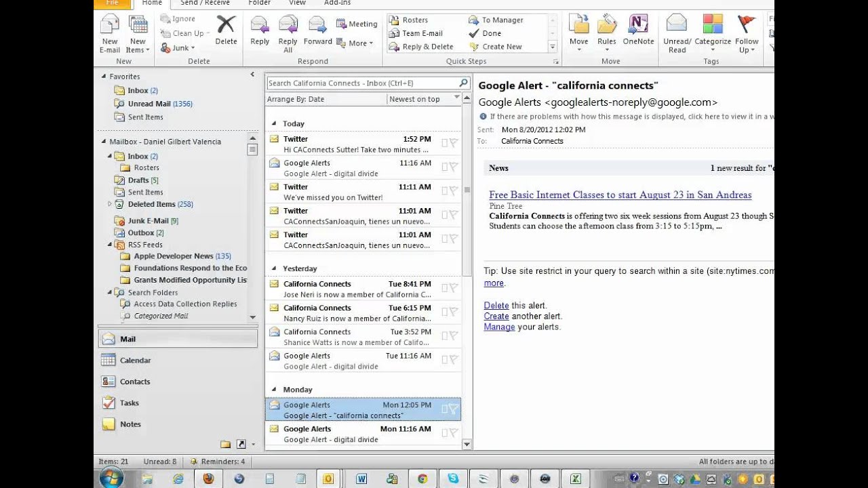Collapse the Favorites section
This screenshot has height=488, width=868.
coord(104,77)
